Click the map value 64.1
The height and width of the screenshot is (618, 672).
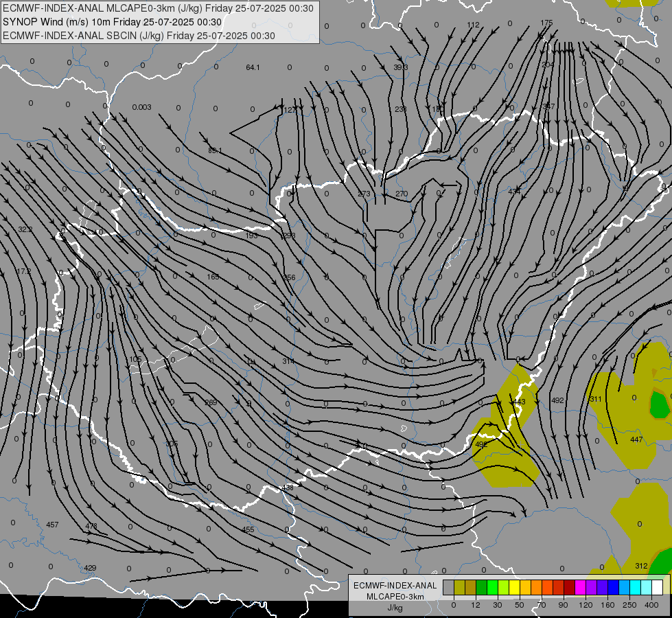253,67
